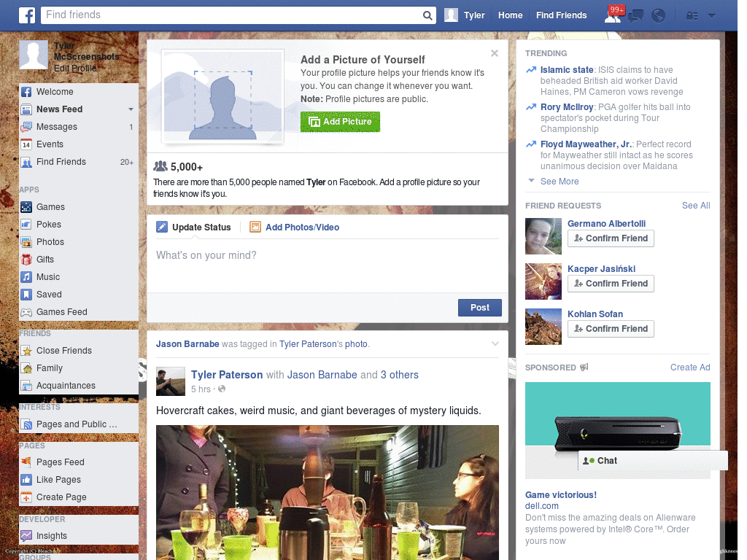Click the Facebook logo icon
This screenshot has height=560, width=747.
click(x=27, y=15)
